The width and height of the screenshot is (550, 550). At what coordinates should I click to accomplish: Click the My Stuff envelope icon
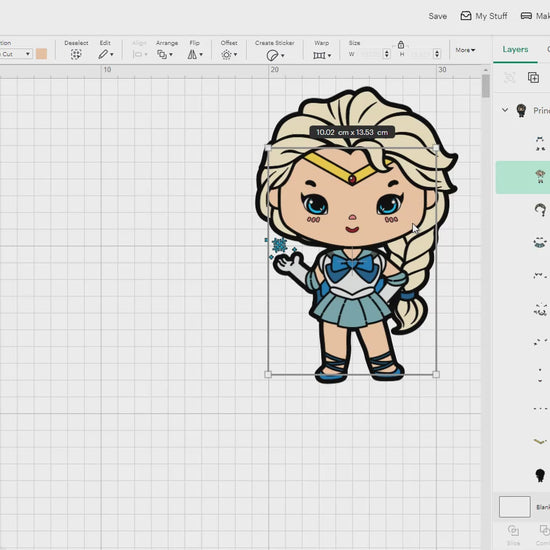pos(466,16)
